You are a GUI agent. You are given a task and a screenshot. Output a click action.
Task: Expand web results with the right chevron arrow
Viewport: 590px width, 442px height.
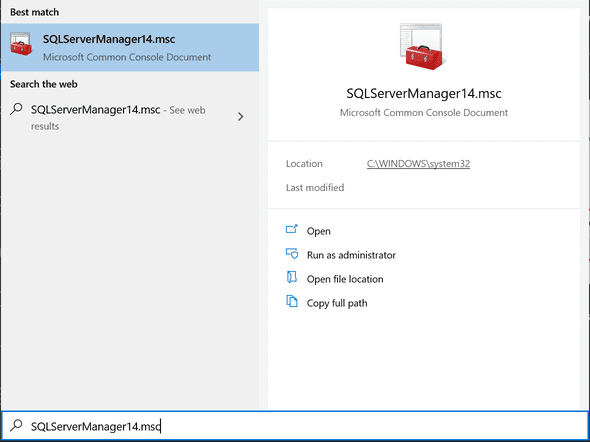241,117
